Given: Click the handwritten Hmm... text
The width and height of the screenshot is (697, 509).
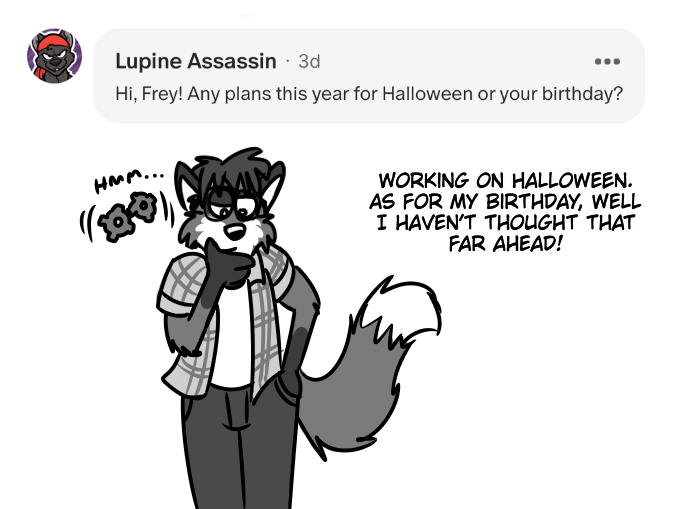Looking at the screenshot, I should click(128, 179).
